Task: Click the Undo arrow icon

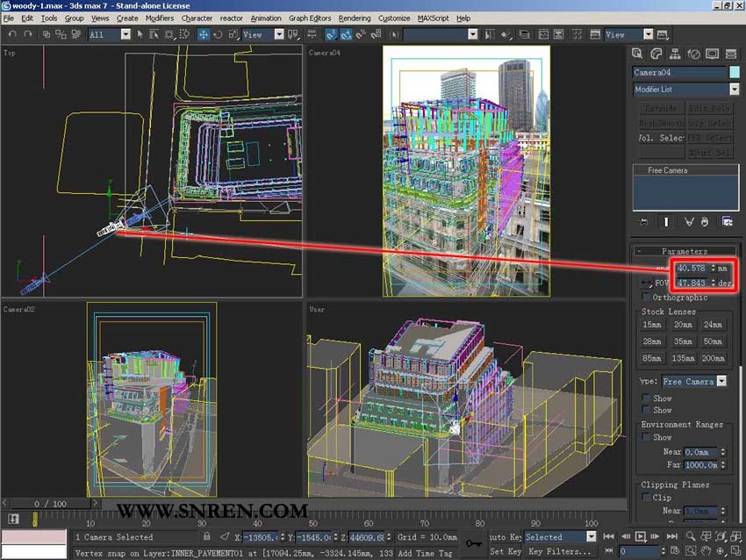Action: point(12,34)
